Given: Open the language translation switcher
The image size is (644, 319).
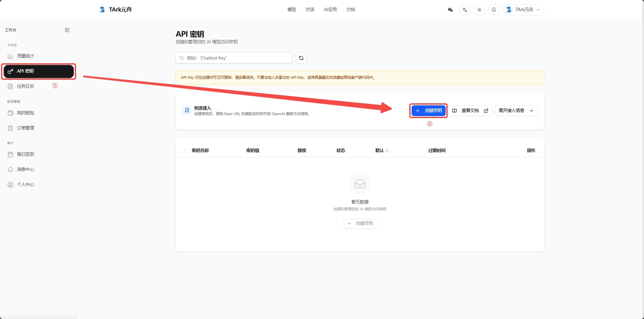Looking at the screenshot, I should (465, 10).
